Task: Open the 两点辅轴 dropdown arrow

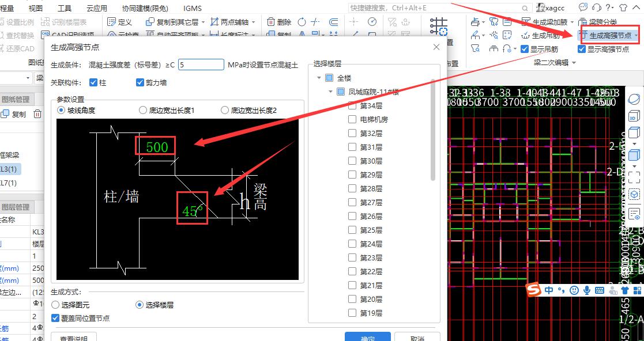Action: (254, 22)
